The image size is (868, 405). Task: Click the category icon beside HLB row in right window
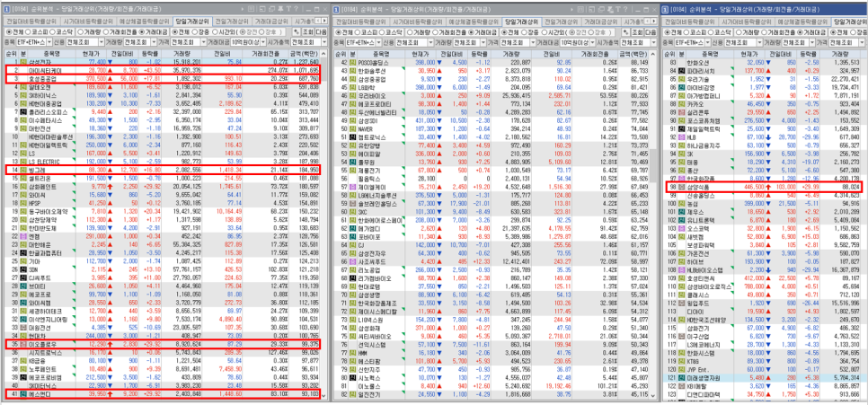click(680, 136)
